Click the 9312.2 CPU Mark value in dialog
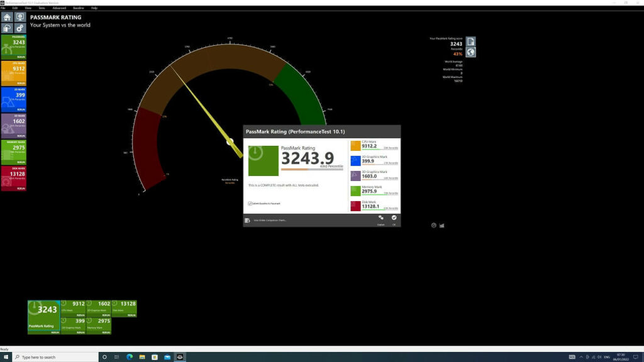 (x=369, y=146)
